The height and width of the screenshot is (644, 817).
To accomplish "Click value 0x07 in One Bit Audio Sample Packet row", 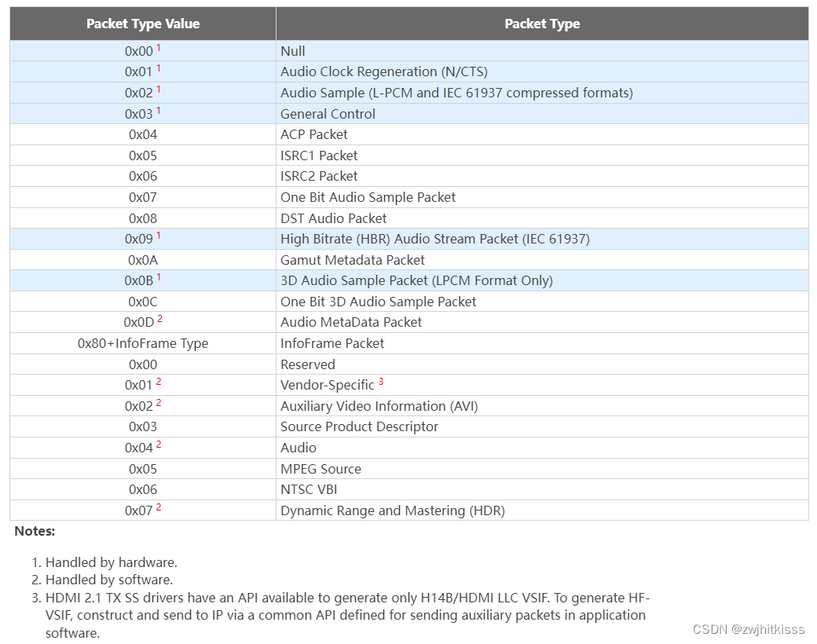I will tap(143, 197).
